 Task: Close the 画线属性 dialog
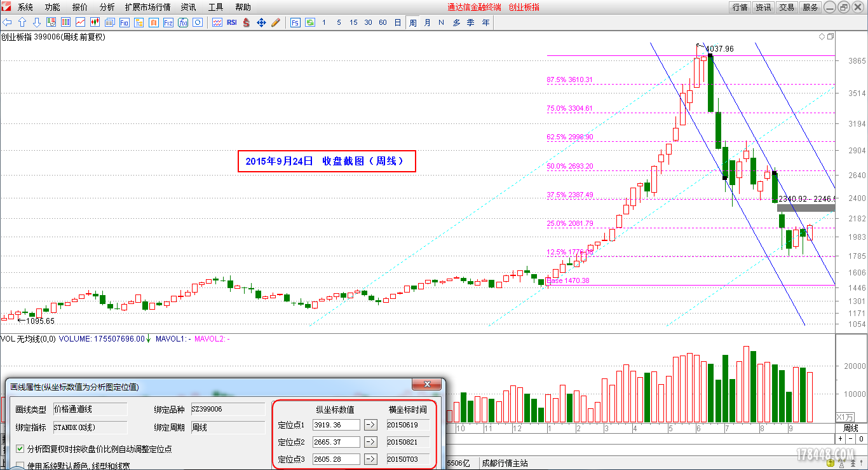coord(427,385)
